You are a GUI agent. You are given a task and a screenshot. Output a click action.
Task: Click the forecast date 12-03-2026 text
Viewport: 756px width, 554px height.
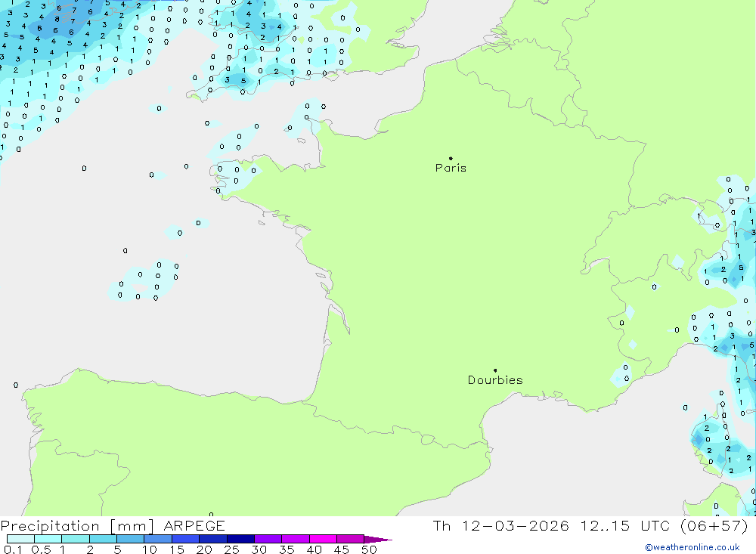click(x=516, y=525)
